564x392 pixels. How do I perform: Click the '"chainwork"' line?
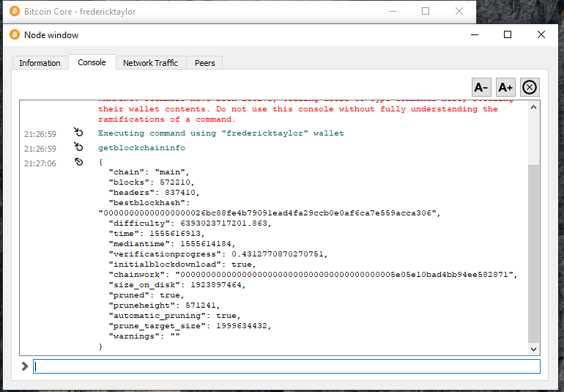point(313,275)
